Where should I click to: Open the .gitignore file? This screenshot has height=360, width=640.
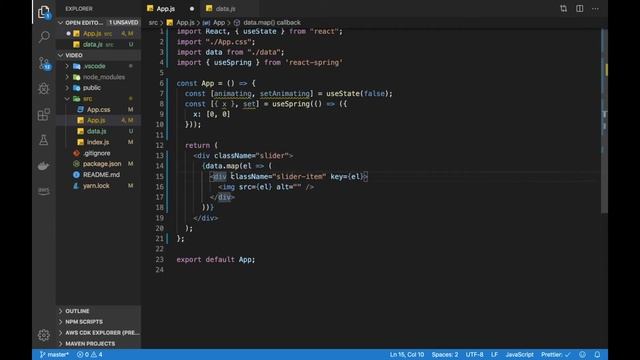(x=96, y=153)
